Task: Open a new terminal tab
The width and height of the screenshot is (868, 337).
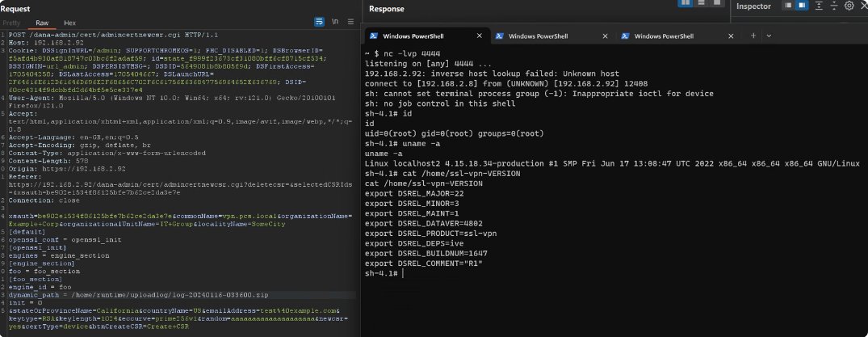Action: pyautogui.click(x=753, y=36)
